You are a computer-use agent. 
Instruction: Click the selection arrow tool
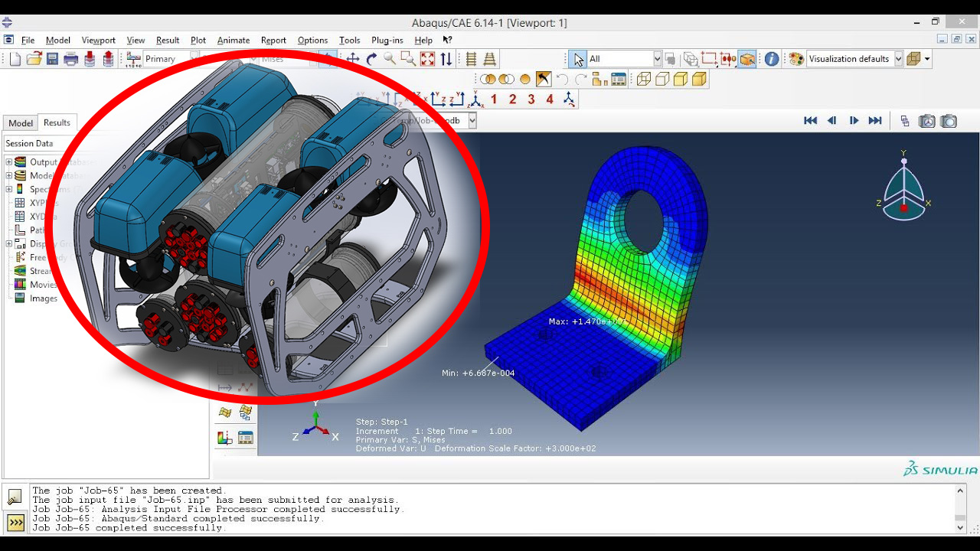click(579, 59)
